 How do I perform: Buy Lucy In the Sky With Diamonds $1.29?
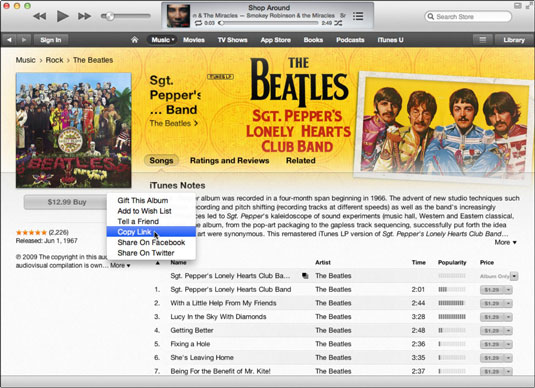point(492,317)
